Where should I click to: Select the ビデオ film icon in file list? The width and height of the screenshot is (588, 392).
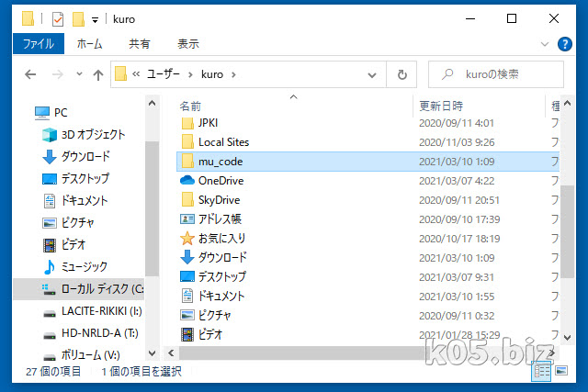(187, 334)
